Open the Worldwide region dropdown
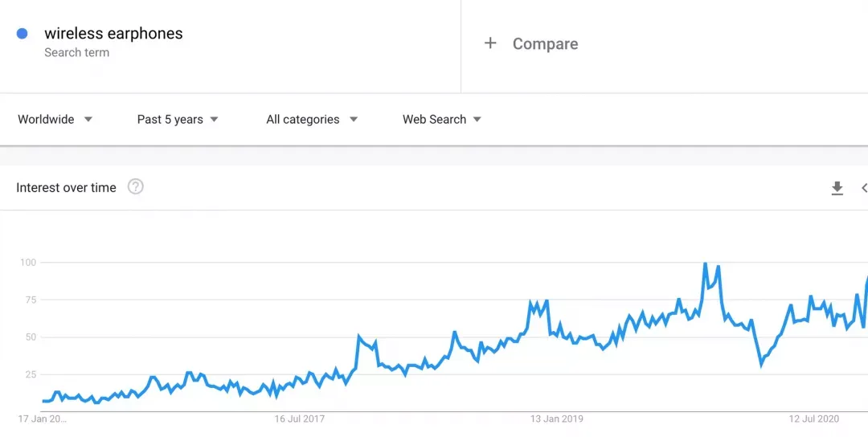 coord(55,119)
